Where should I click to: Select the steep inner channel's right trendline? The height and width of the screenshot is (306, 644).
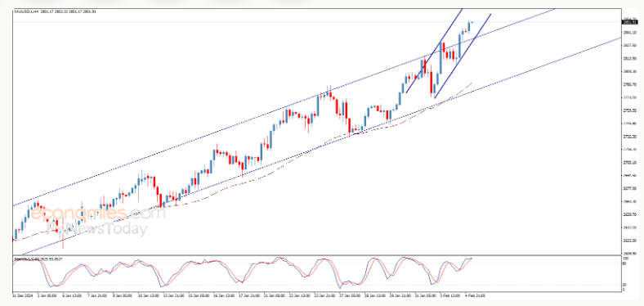463,56
